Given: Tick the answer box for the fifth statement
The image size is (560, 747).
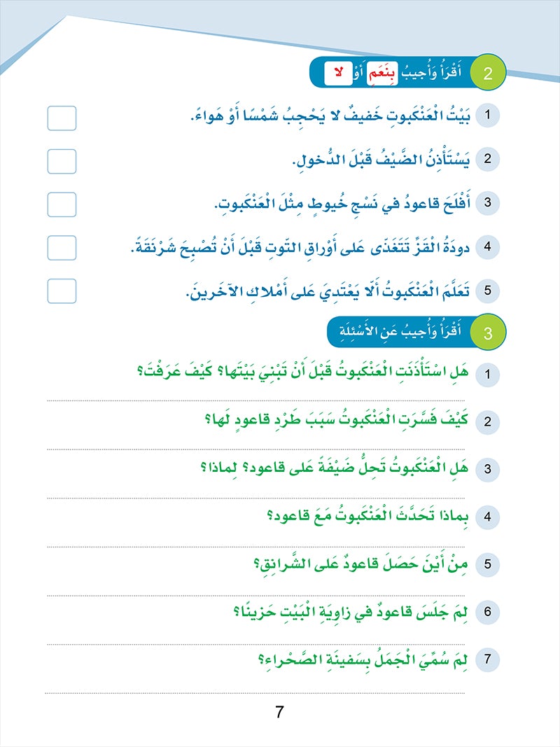Looking at the screenshot, I should tap(62, 291).
